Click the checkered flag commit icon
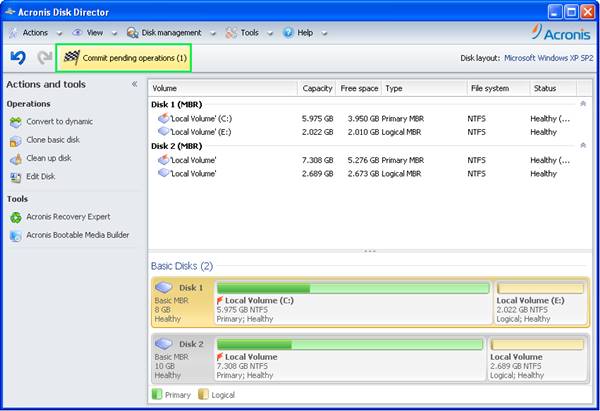 [72, 58]
